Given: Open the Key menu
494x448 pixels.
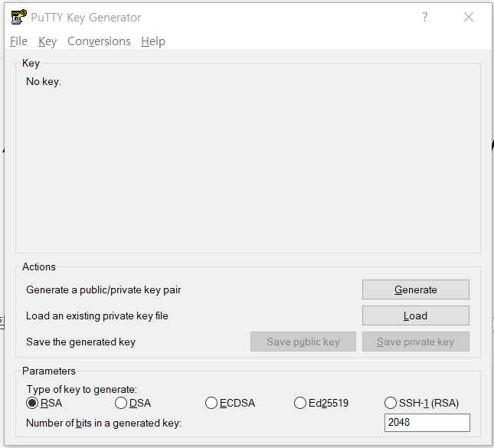Looking at the screenshot, I should pos(47,41).
